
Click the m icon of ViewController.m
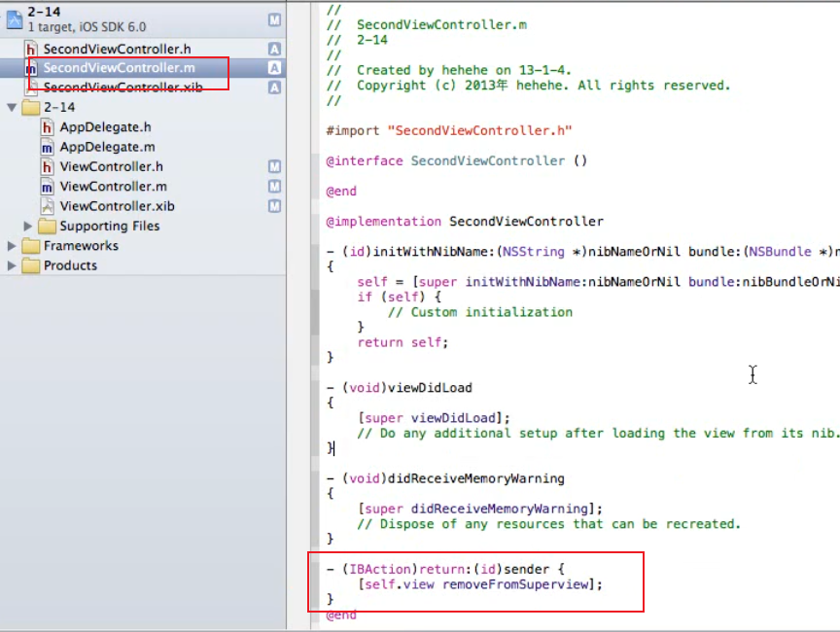tap(47, 187)
